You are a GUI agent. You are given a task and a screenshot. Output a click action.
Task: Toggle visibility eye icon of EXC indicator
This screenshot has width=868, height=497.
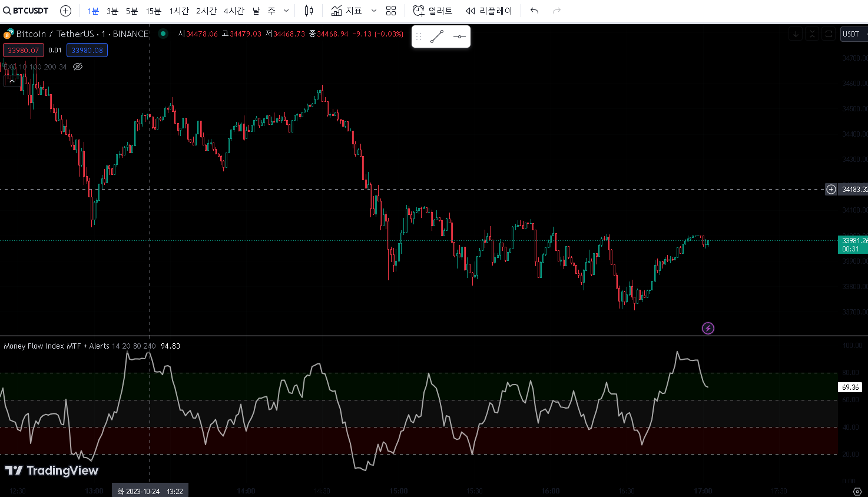click(78, 67)
